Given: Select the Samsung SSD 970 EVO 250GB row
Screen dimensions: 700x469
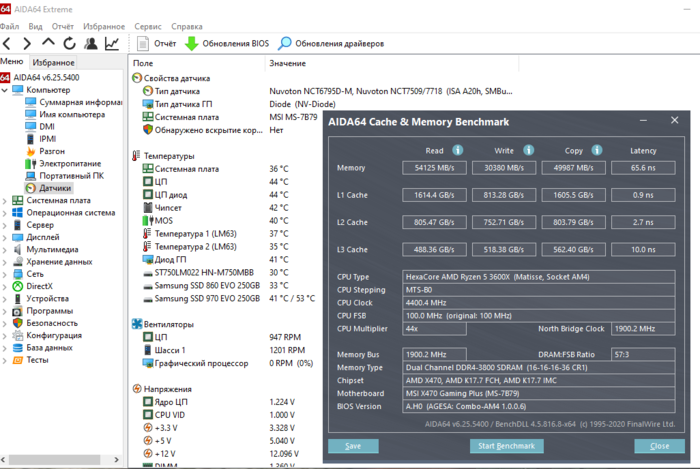Looking at the screenshot, I should [229, 299].
